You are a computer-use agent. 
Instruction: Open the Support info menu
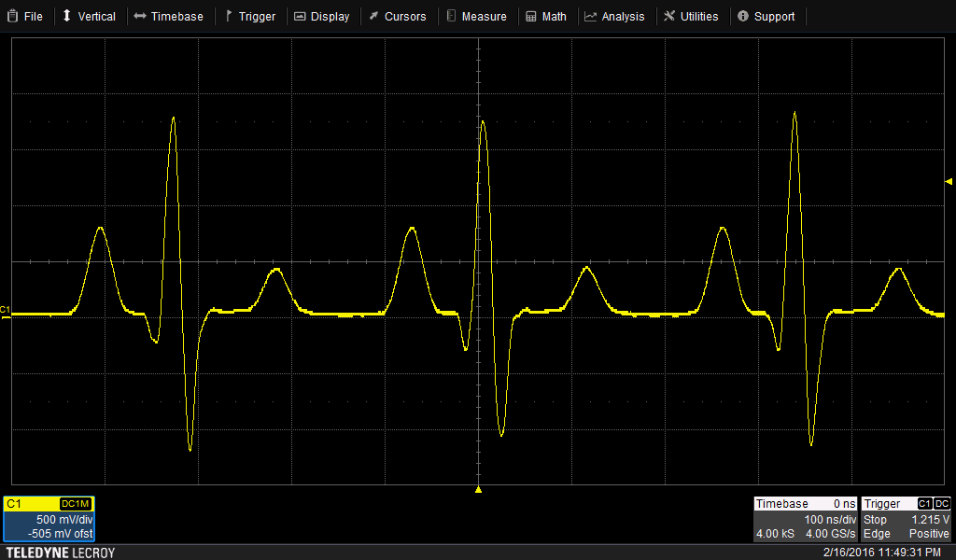click(766, 16)
